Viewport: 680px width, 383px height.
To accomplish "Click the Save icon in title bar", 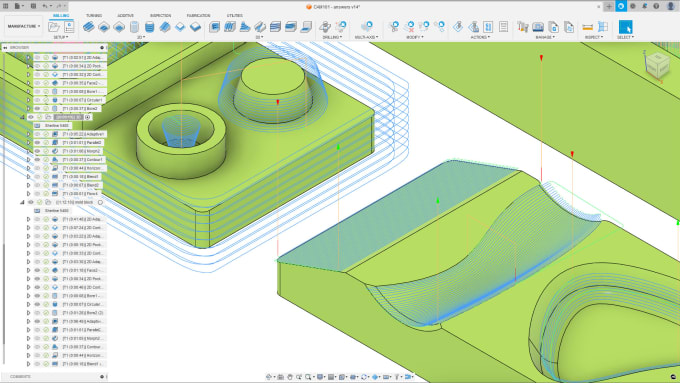I will tap(33, 6).
